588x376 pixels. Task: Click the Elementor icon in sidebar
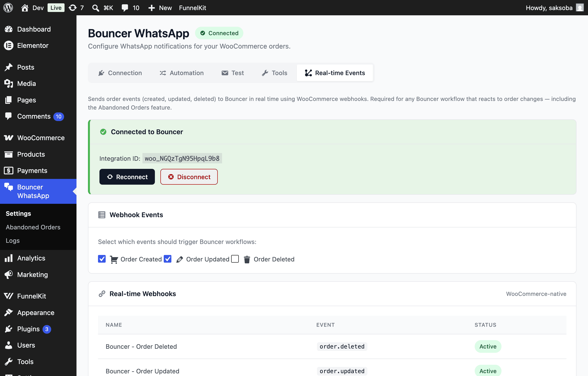tap(9, 45)
